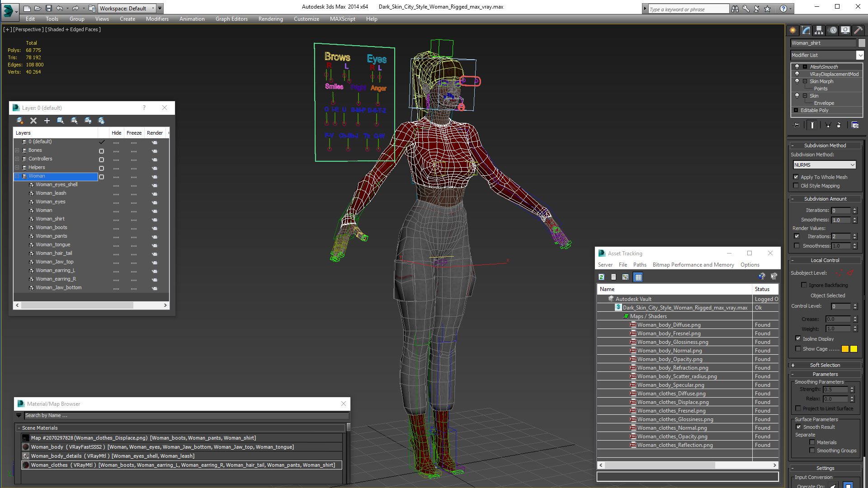Collapse the Skin Morph modifier tree
Image resolution: width=868 pixels, height=488 pixels.
click(805, 81)
